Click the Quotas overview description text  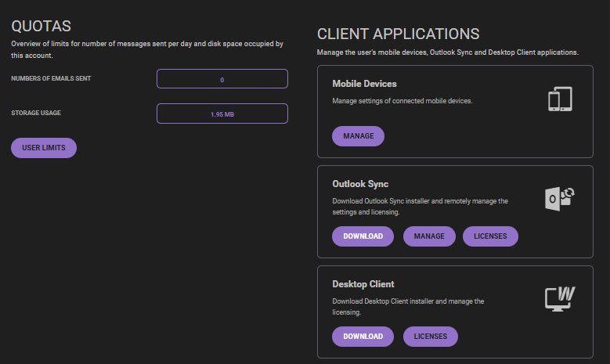pos(146,49)
